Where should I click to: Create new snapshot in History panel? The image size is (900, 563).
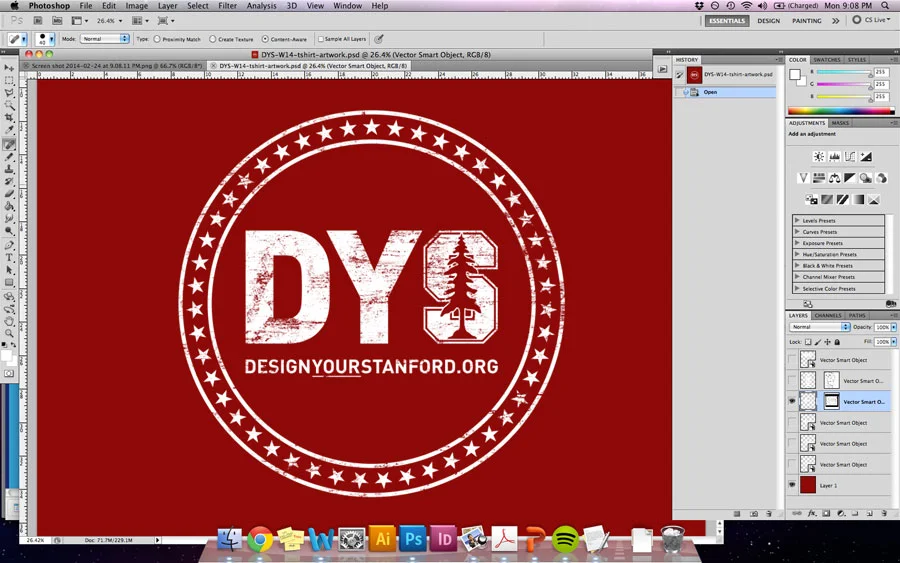(x=754, y=514)
